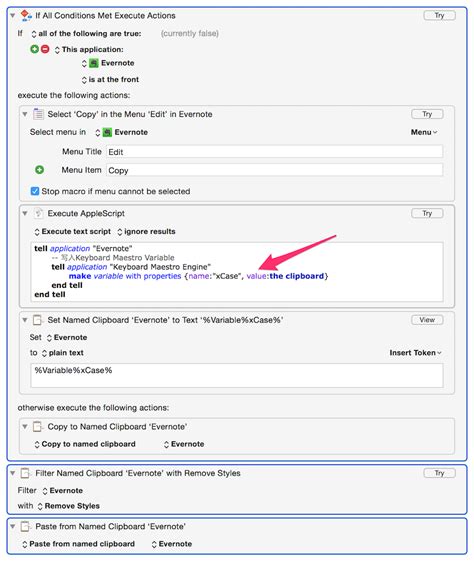This screenshot has width=474, height=563.
Task: Click the 'Keyboard Maestro Engine' script line
Action: 131,267
